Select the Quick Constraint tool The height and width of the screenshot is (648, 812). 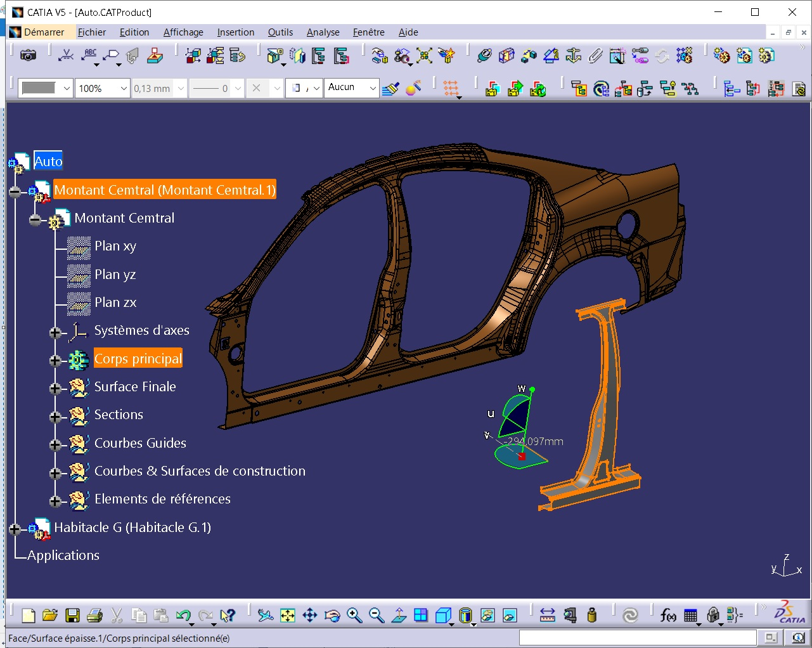pos(617,56)
